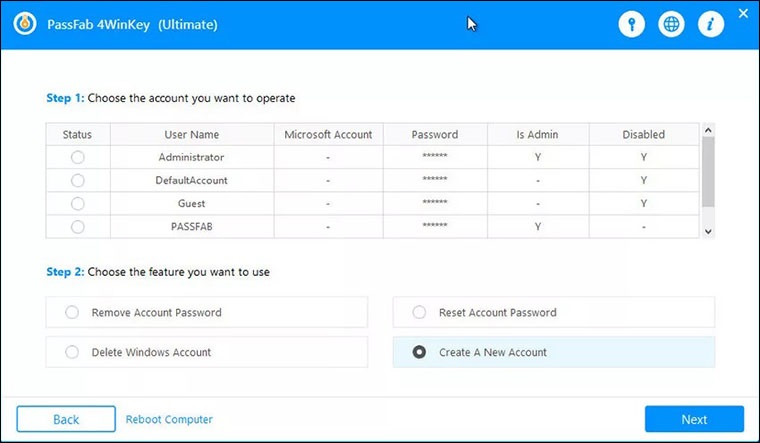Click the Guest user name cell
The width and height of the screenshot is (760, 443).
(x=192, y=204)
